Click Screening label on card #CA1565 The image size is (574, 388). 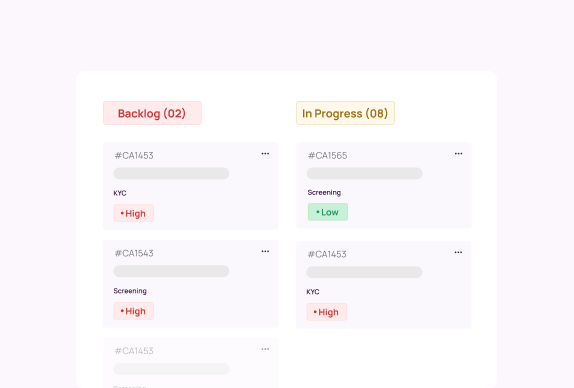point(324,193)
